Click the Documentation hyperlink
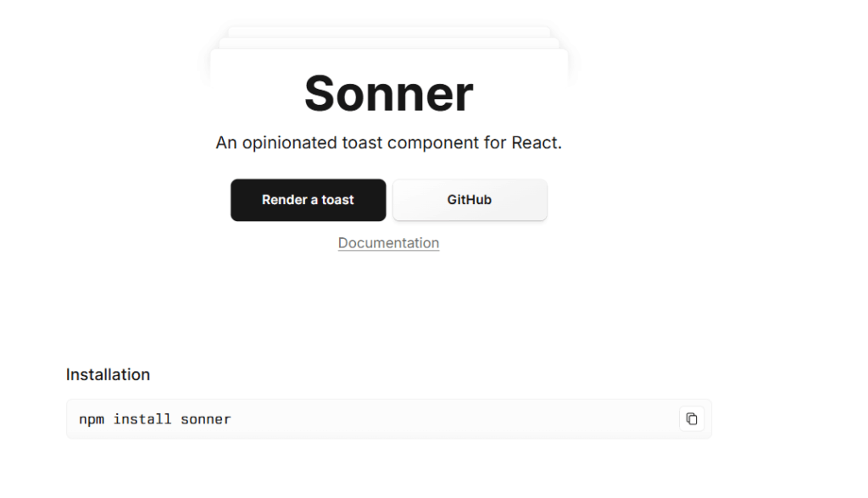This screenshot has width=868, height=498. click(x=388, y=243)
